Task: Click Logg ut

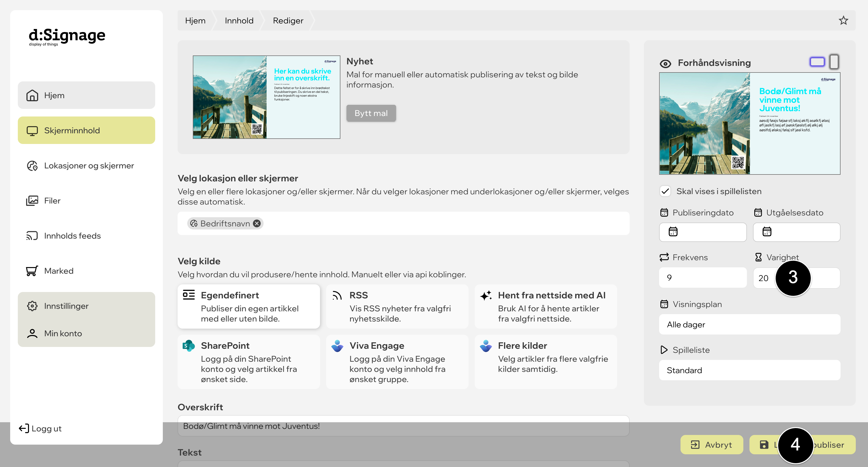Action: [40, 429]
